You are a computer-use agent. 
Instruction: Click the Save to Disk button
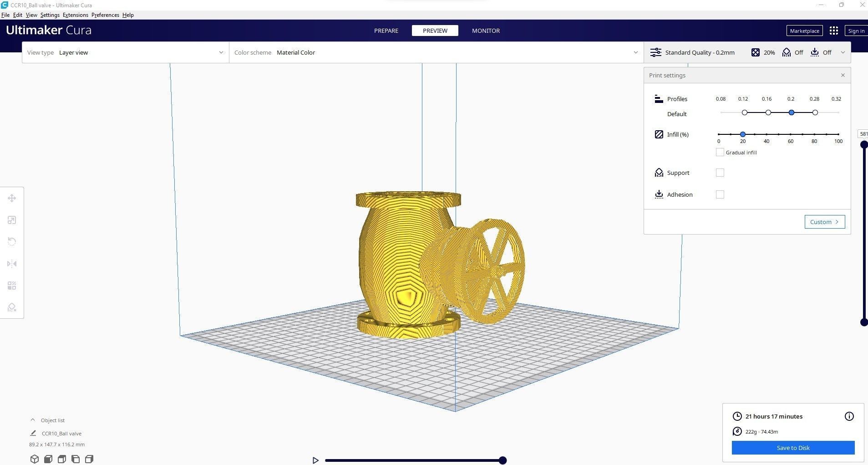point(792,448)
